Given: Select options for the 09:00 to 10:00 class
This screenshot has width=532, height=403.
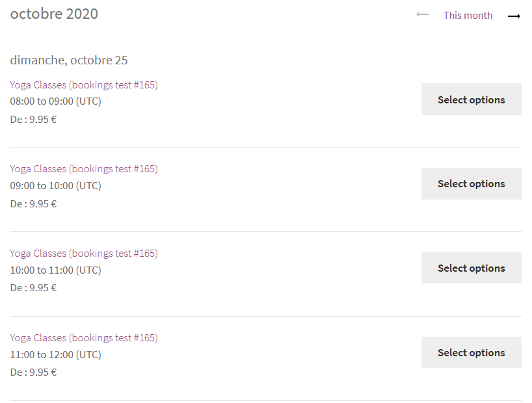Looking at the screenshot, I should click(x=471, y=184).
